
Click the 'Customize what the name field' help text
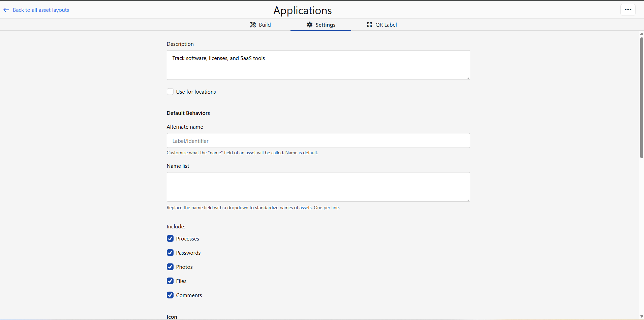[x=242, y=153]
